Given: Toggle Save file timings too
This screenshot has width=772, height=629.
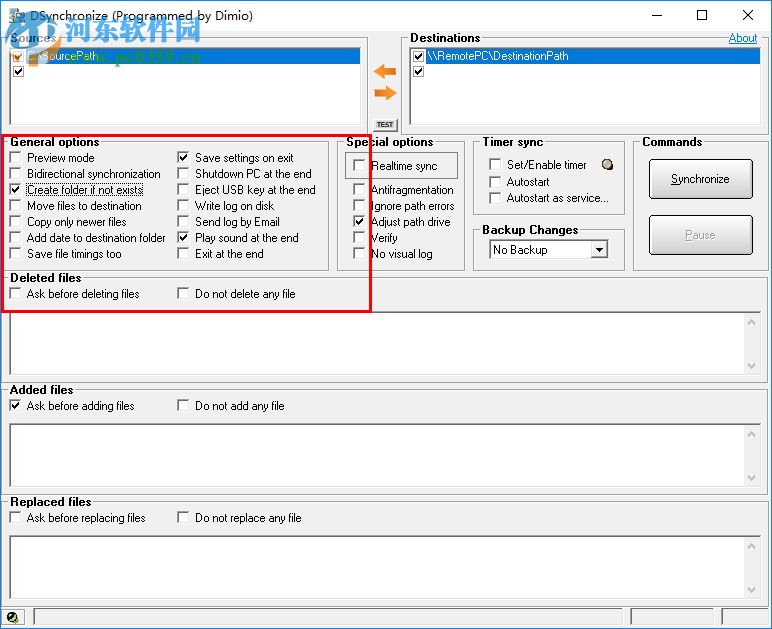Looking at the screenshot, I should (x=16, y=253).
